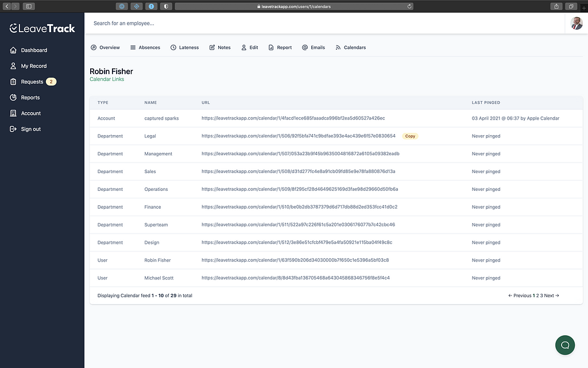The image size is (588, 368).
Task: Click the Edit user icon
Action: pos(243,47)
